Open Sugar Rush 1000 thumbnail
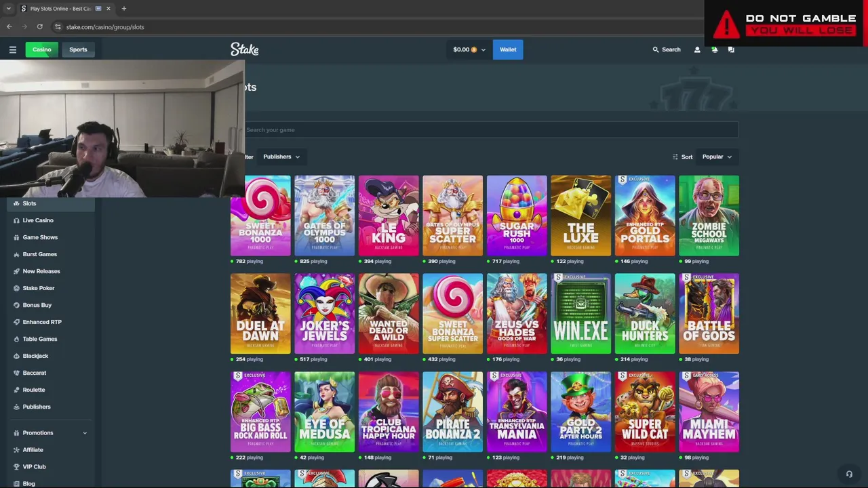 517,216
